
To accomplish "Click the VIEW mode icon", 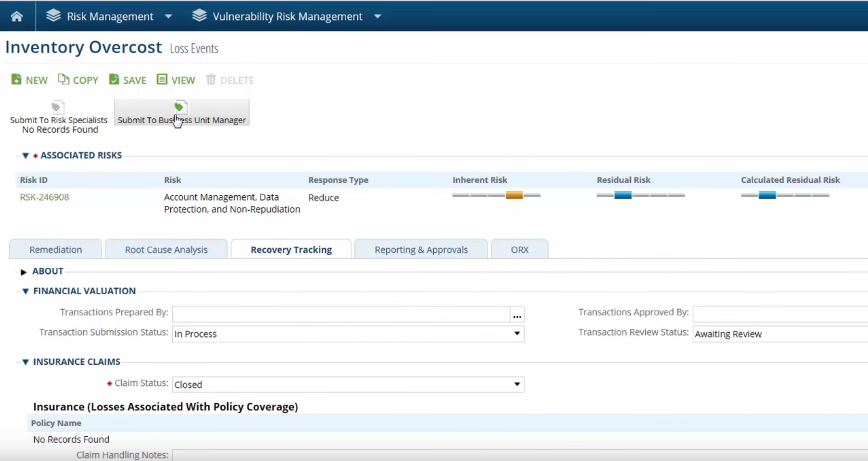I will pyautogui.click(x=162, y=79).
